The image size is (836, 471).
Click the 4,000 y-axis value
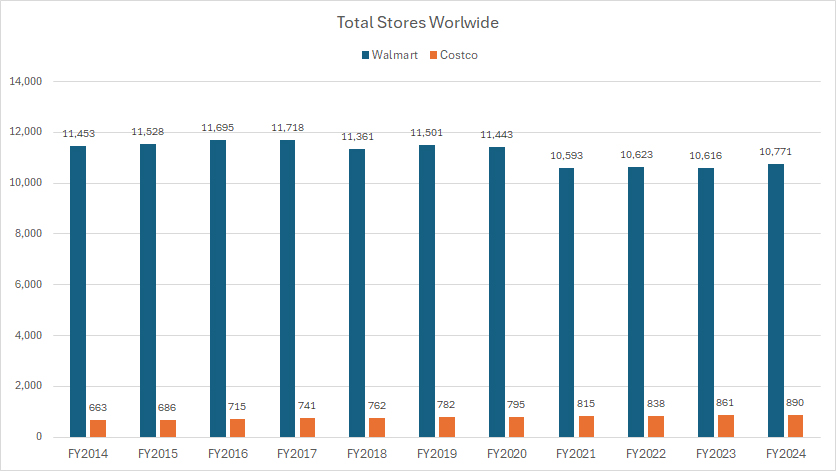click(x=28, y=336)
